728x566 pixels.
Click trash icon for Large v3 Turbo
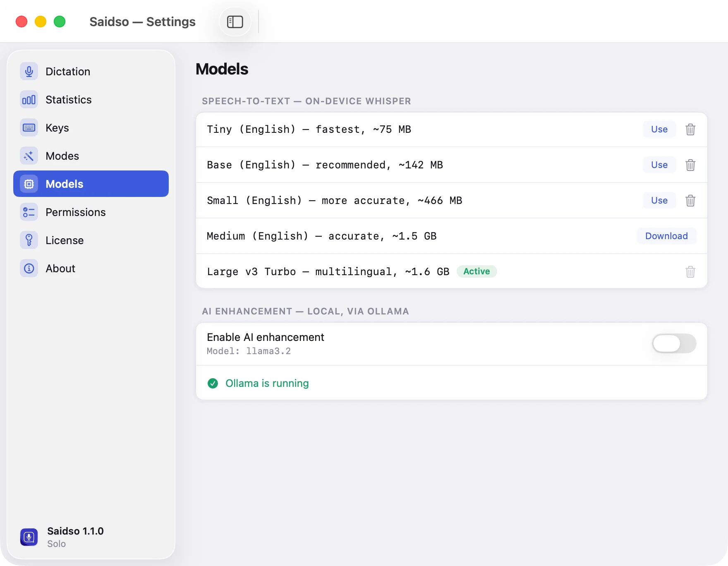[x=690, y=272]
